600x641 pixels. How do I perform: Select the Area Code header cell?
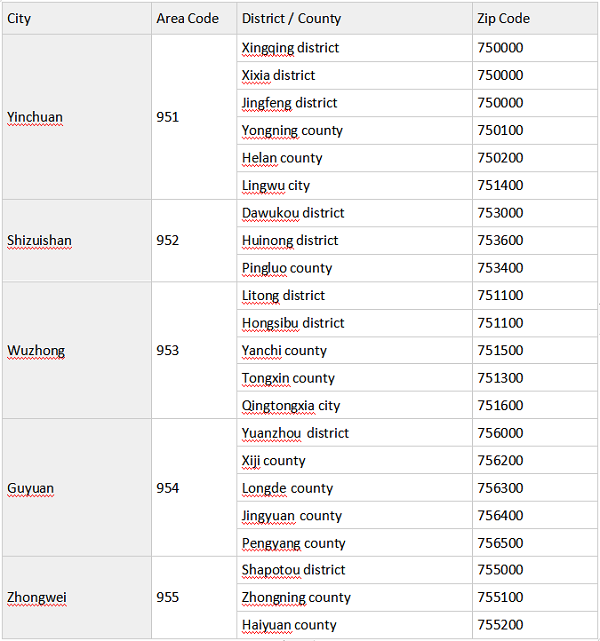(187, 19)
